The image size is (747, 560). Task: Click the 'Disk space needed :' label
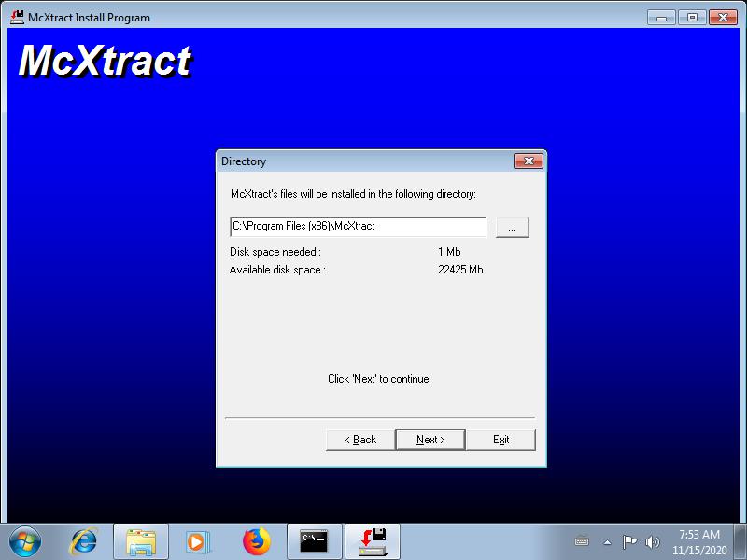click(x=275, y=251)
